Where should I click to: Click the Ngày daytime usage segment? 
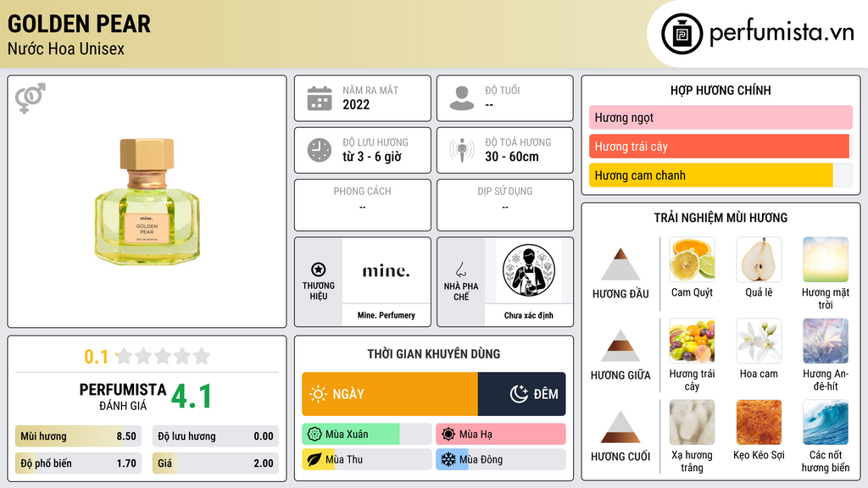(390, 394)
